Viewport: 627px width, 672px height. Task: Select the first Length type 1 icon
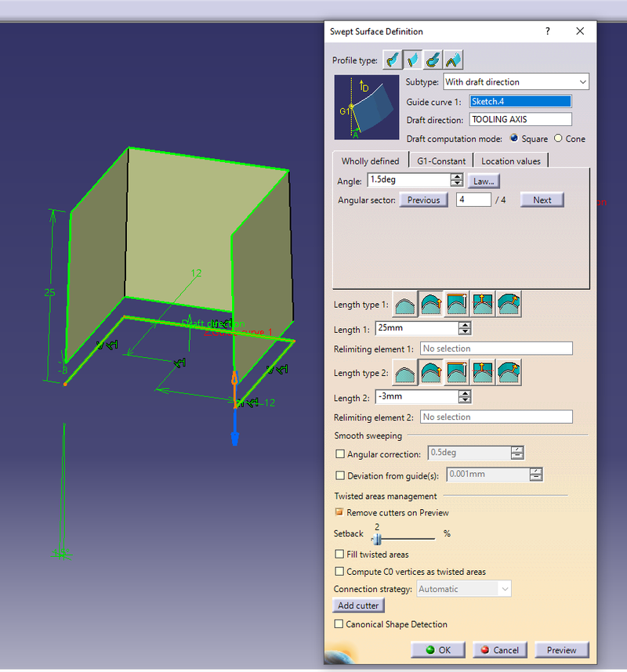tap(404, 304)
